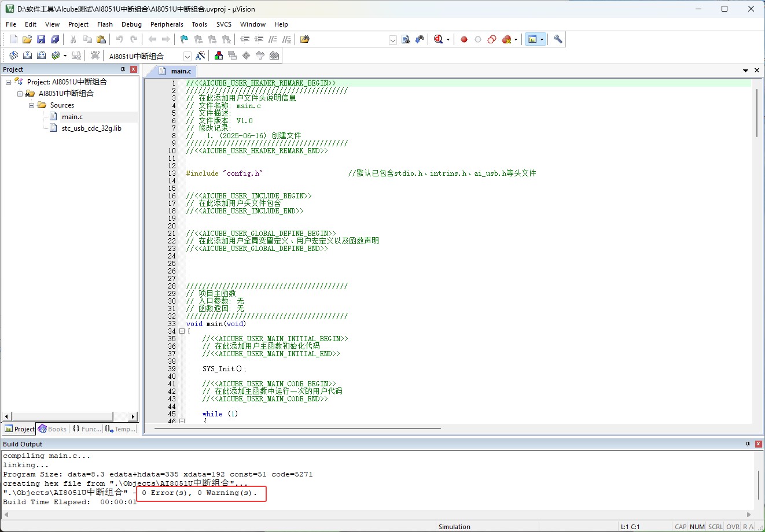Click the Open file folder icon

click(27, 39)
